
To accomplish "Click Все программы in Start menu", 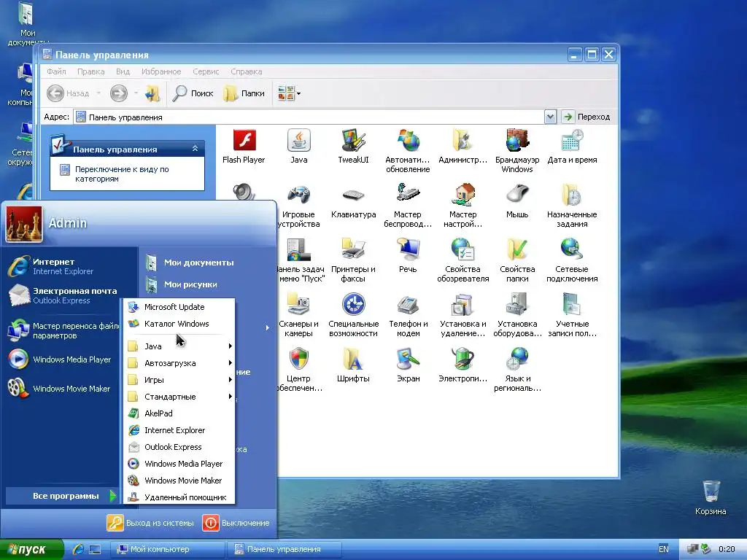I will [x=62, y=496].
